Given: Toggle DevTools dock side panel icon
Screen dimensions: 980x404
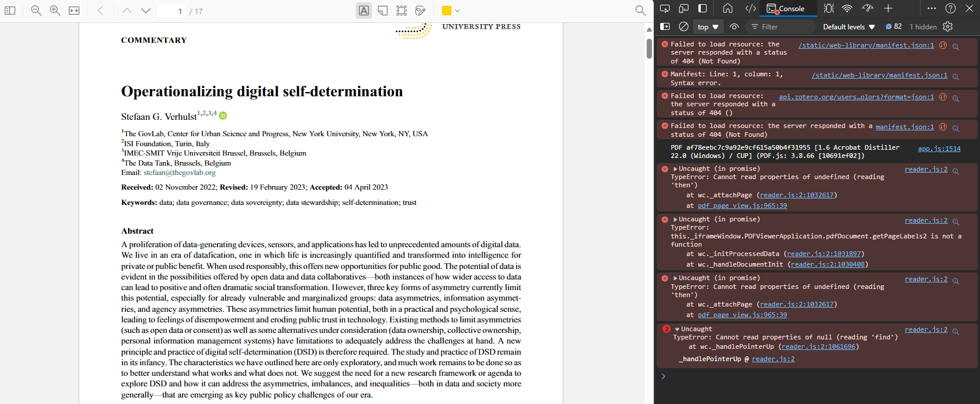Looking at the screenshot, I should [x=703, y=8].
